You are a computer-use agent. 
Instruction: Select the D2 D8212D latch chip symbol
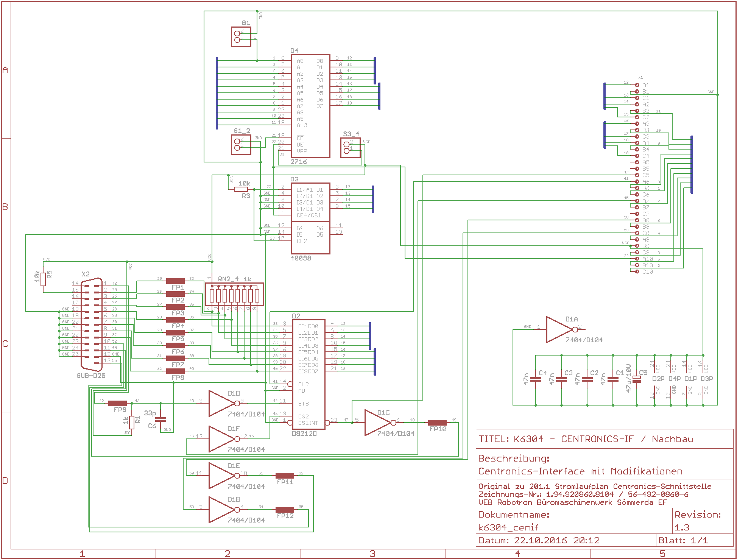point(309,374)
